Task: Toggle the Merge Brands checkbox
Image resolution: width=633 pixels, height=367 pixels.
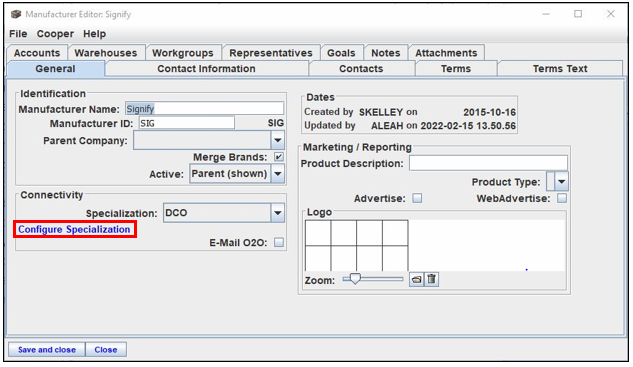Action: pos(279,157)
